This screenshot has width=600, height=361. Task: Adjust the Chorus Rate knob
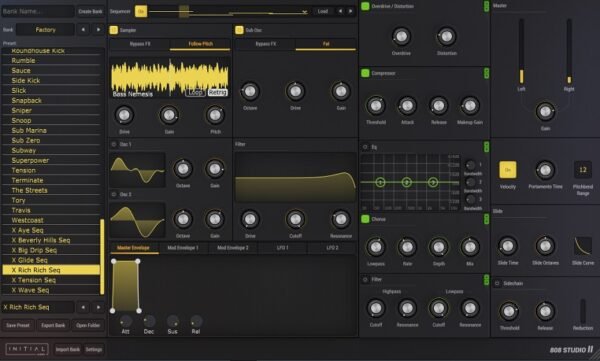tap(407, 247)
